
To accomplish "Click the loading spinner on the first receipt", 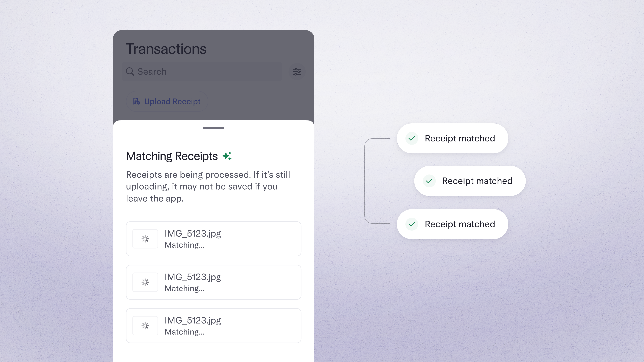I will (x=145, y=239).
